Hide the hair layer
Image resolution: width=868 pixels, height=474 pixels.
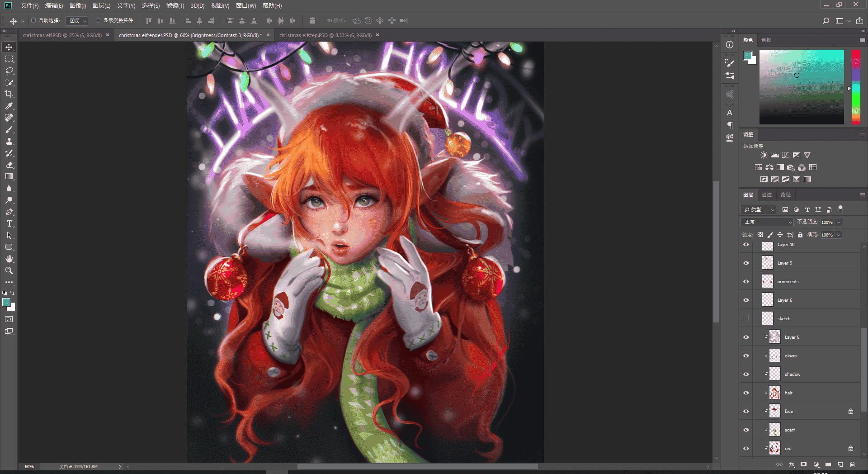tap(746, 393)
